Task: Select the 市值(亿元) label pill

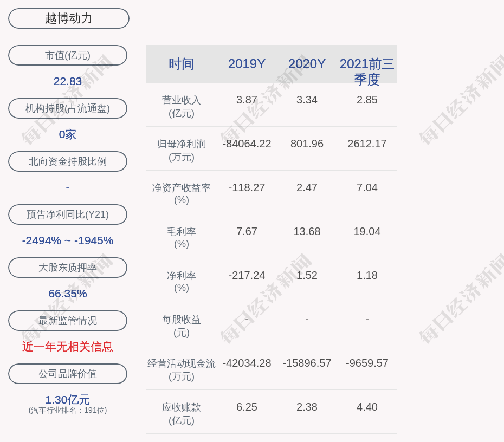Action: pos(68,55)
